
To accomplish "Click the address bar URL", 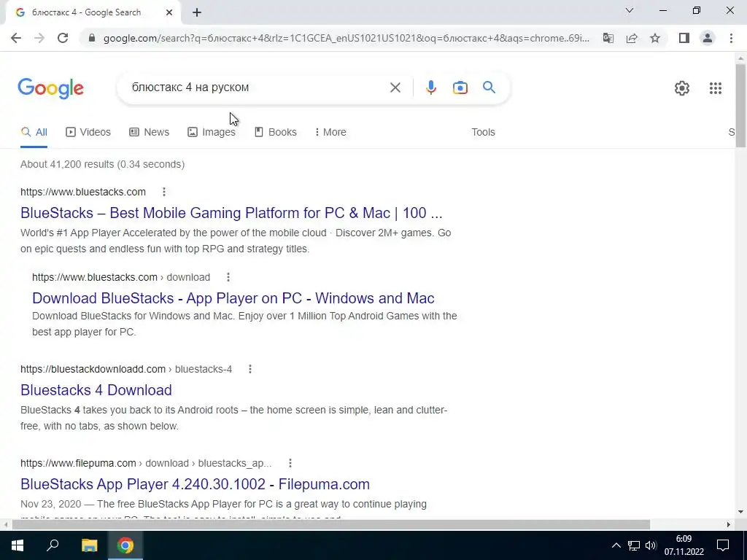I will pyautogui.click(x=347, y=38).
